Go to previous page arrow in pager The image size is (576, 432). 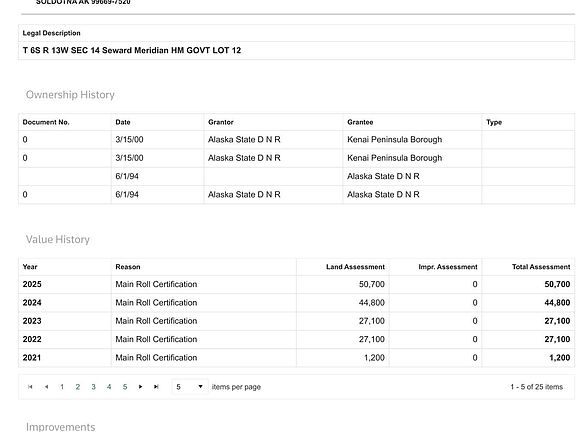pos(46,387)
